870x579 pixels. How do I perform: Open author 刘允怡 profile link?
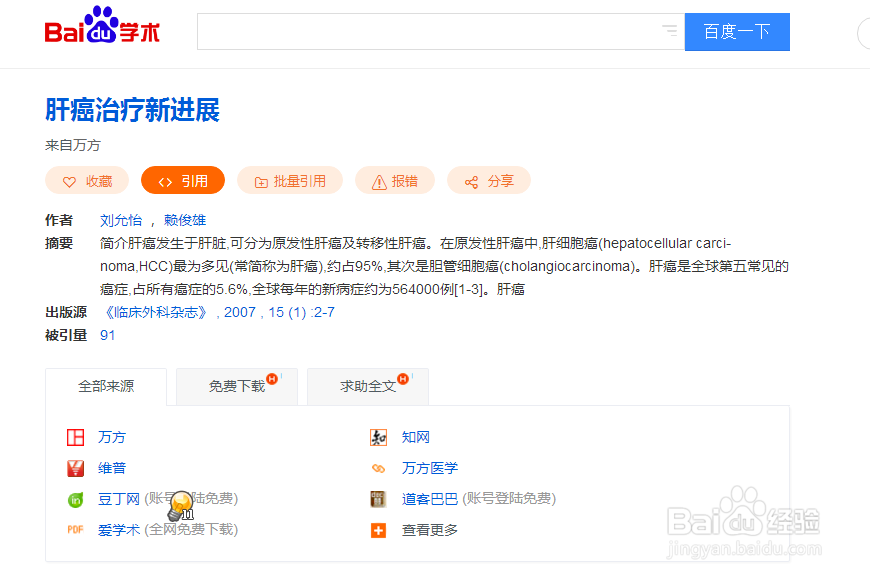coord(121,220)
